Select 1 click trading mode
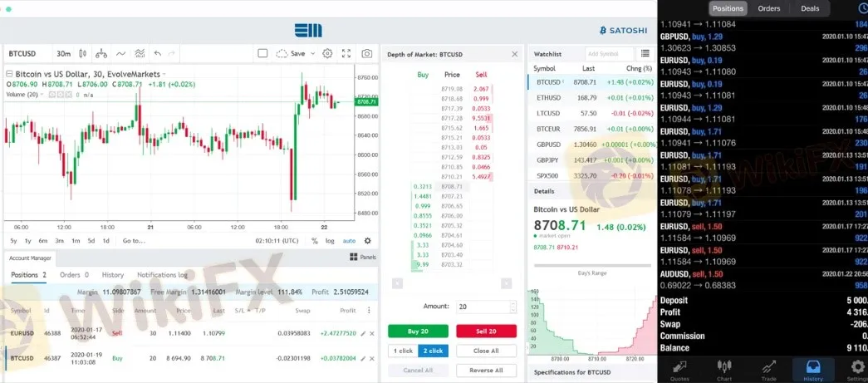This screenshot has height=383, width=868. (403, 351)
